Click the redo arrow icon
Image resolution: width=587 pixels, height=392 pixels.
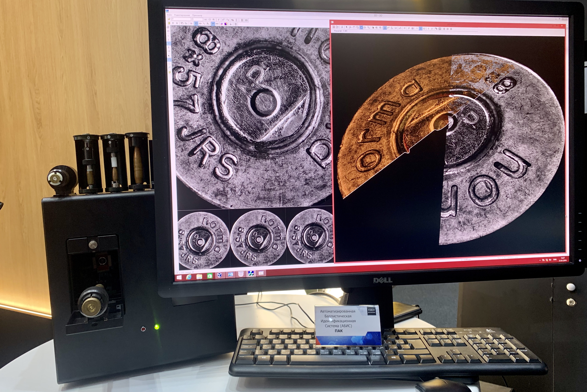click(227, 20)
